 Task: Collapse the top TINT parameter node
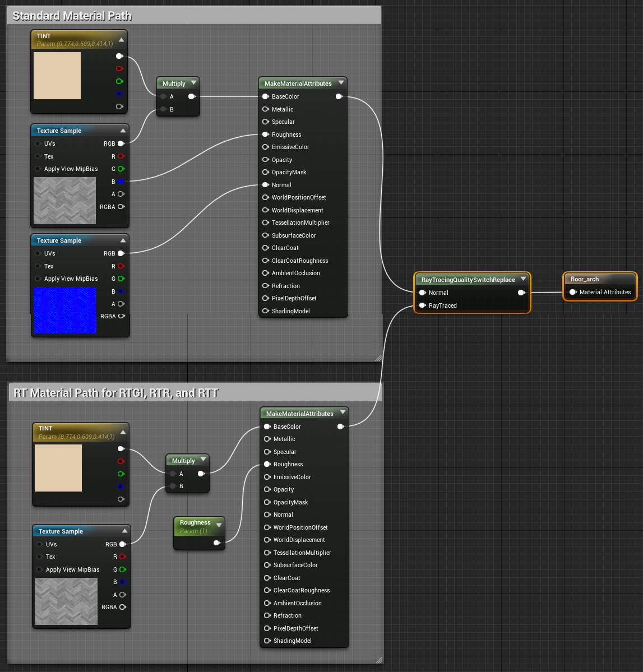tap(121, 40)
